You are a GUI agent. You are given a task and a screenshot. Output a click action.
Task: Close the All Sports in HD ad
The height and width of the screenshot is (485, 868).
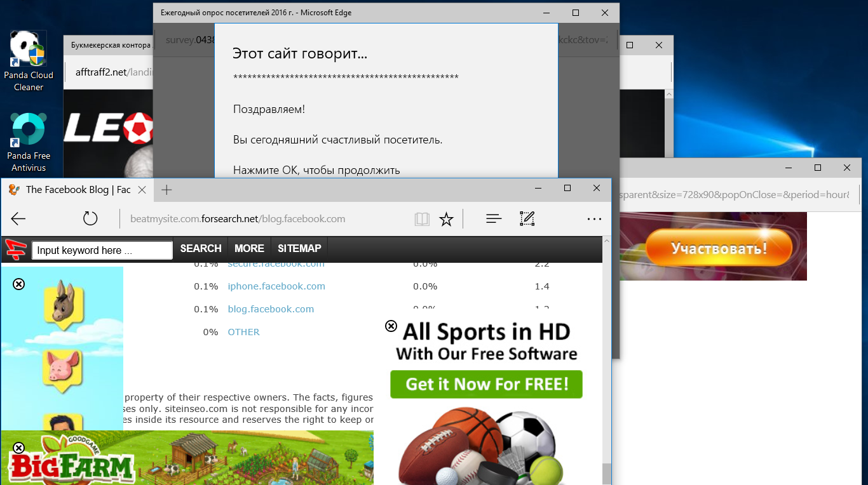[x=391, y=326]
